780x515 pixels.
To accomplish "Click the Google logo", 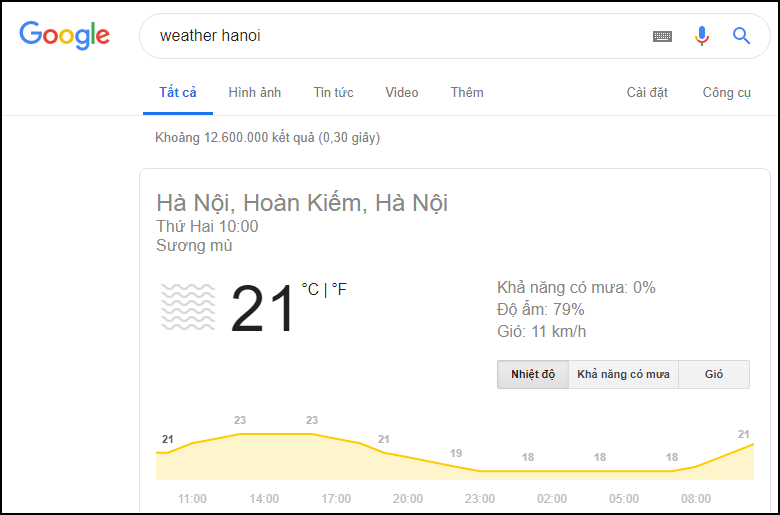I will tap(65, 35).
